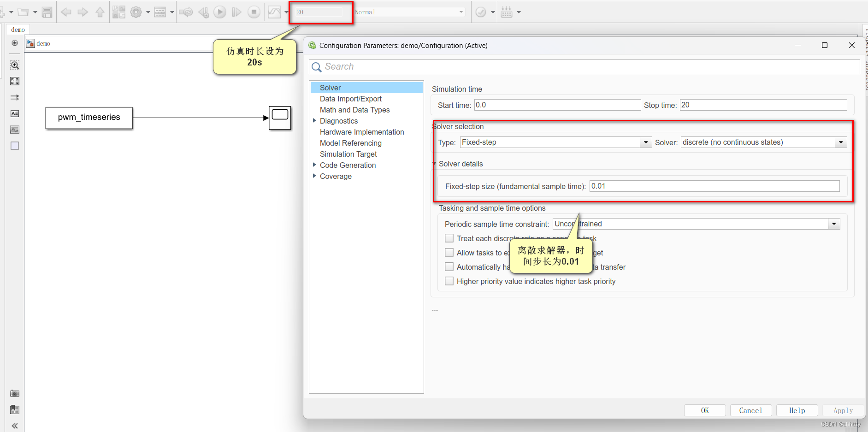Go up to parent with the up arrow
The image size is (868, 432).
pos(100,12)
